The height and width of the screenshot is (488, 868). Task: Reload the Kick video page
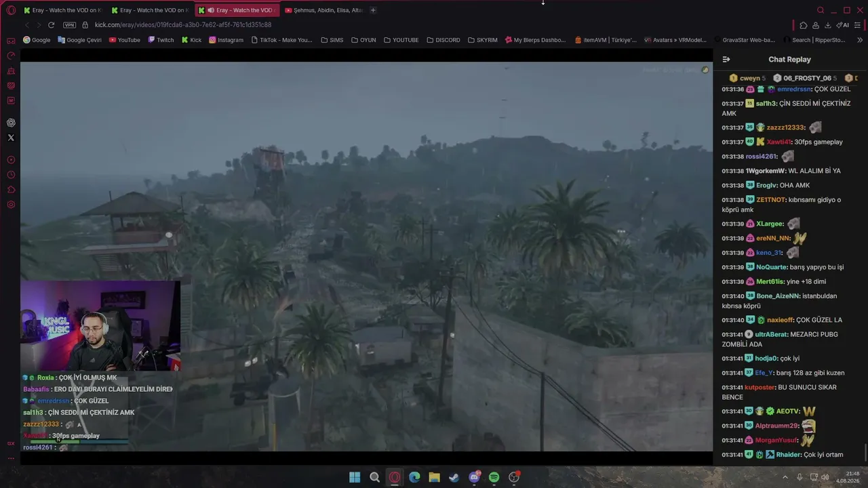[x=51, y=25]
